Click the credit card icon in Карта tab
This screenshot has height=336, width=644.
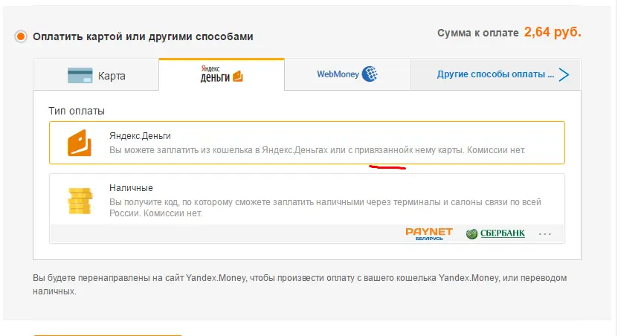pos(80,76)
